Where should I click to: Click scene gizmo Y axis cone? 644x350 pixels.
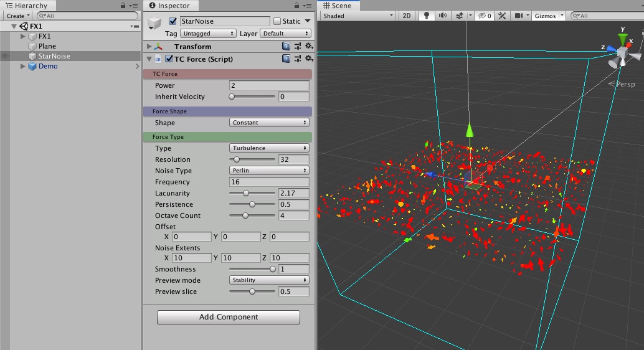[x=623, y=38]
